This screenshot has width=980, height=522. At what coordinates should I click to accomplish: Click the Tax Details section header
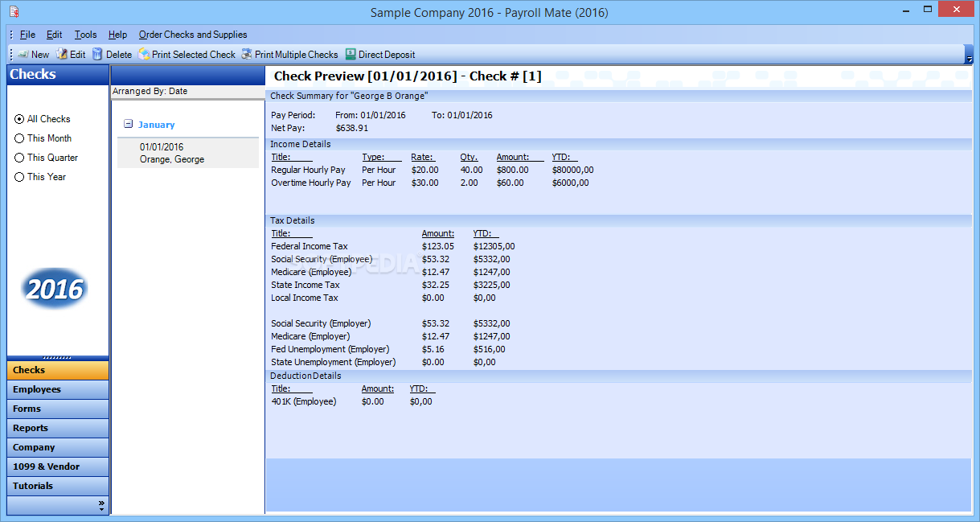618,220
